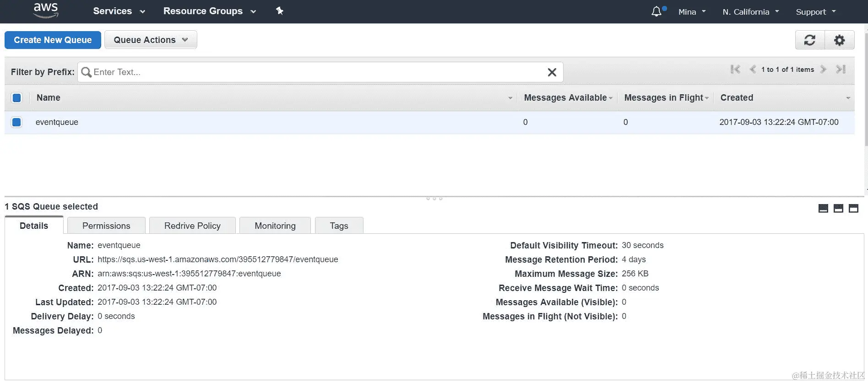Maximize the details pane layout icon
Image resolution: width=868 pixels, height=383 pixels.
(x=853, y=209)
